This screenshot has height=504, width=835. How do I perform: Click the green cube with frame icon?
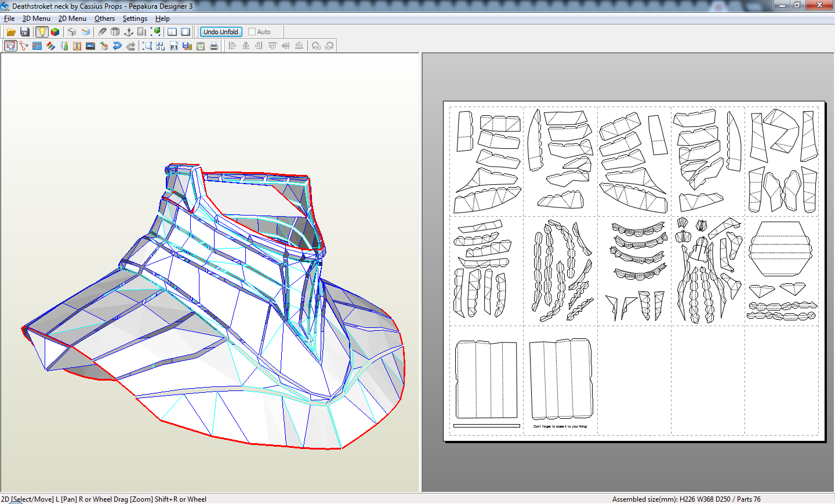(155, 32)
